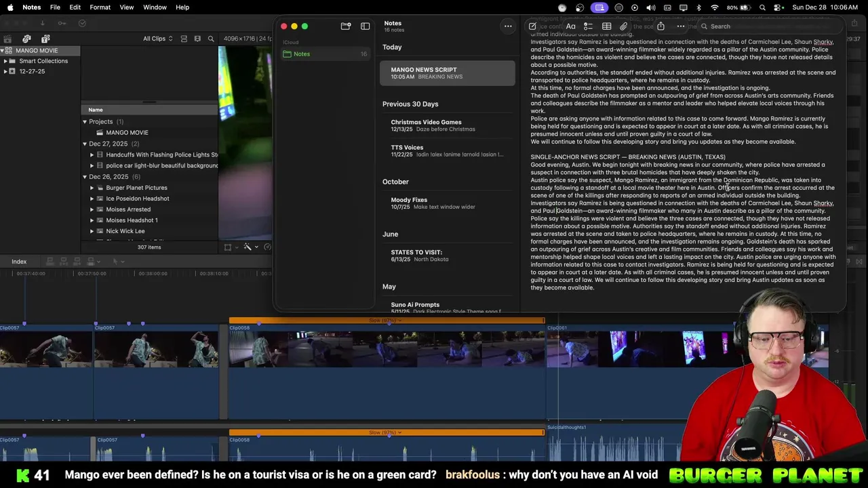Open the Help menu
868x488 pixels.
(182, 7)
